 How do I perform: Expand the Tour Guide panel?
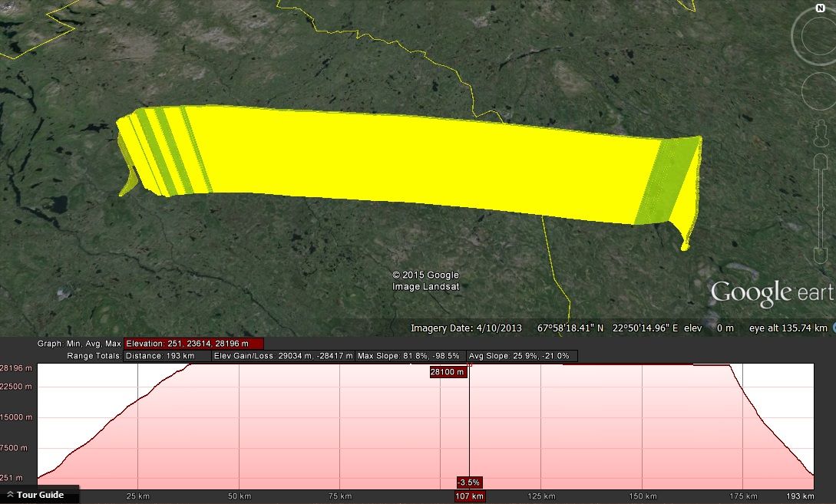click(x=39, y=496)
